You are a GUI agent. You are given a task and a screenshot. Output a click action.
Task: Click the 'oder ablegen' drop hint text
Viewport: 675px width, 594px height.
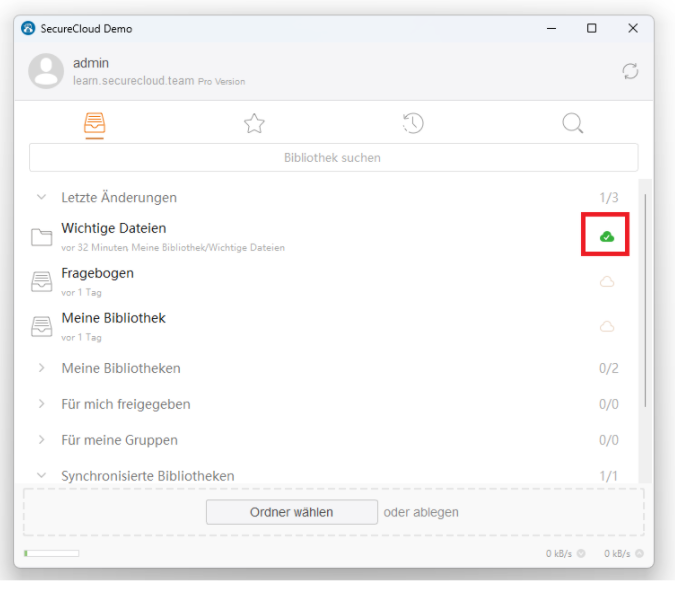[421, 512]
